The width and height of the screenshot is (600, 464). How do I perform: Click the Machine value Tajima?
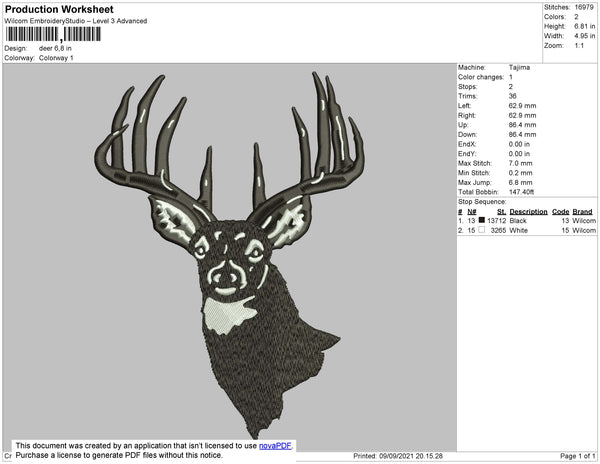point(519,67)
